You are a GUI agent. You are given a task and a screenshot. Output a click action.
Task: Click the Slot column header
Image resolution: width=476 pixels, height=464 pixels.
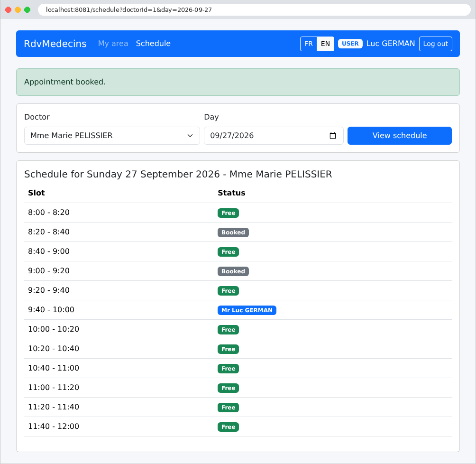point(37,193)
